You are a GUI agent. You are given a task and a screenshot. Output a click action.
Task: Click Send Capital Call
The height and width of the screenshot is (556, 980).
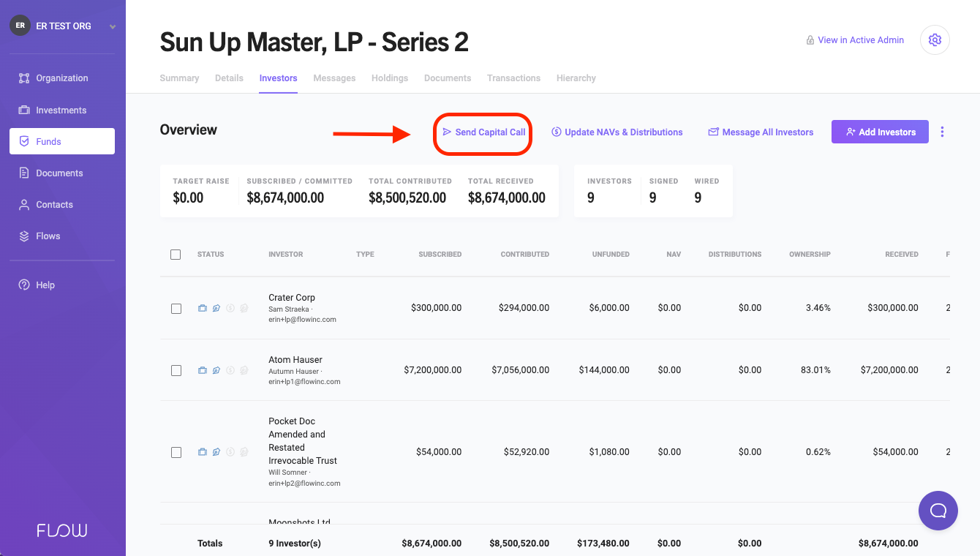[x=483, y=132]
